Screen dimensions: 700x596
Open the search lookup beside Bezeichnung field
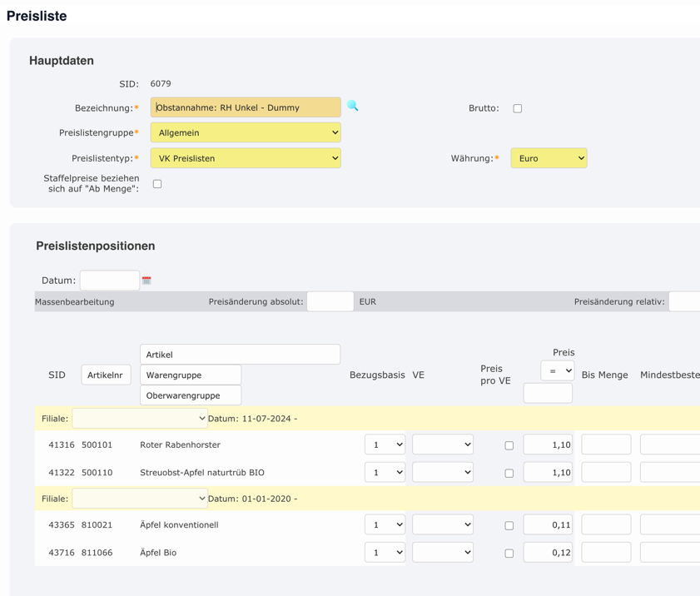pyautogui.click(x=352, y=107)
